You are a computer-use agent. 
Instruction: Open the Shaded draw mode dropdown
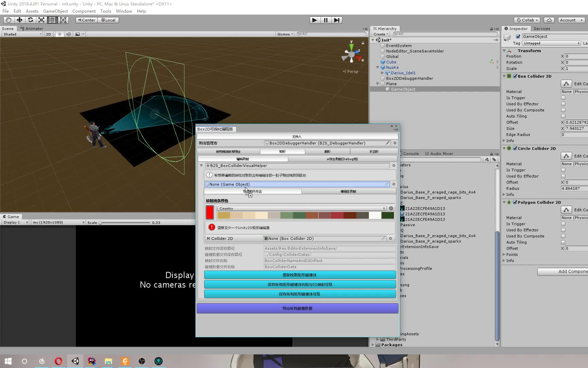point(22,34)
